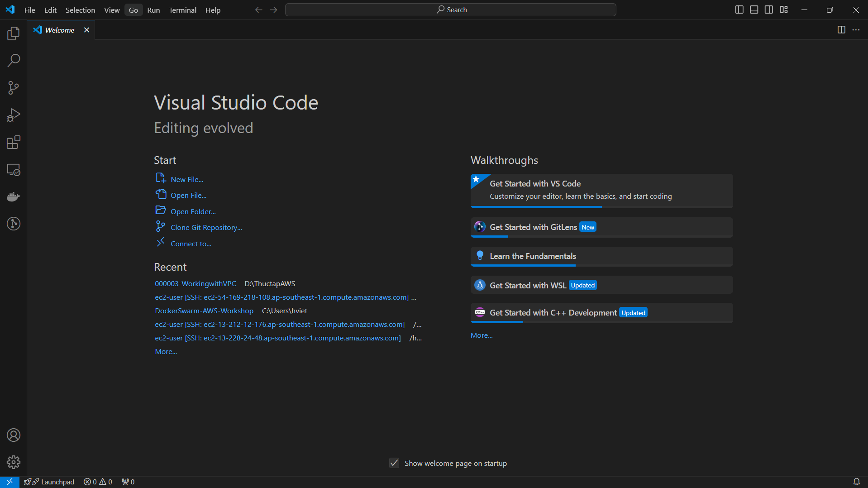868x488 pixels.
Task: Open the Accounts menu icon
Action: 14,435
